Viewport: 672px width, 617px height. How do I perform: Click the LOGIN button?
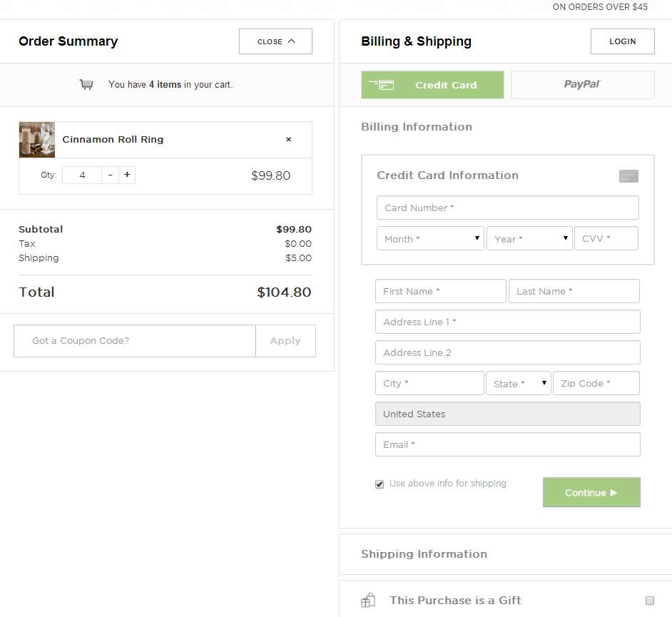[622, 41]
